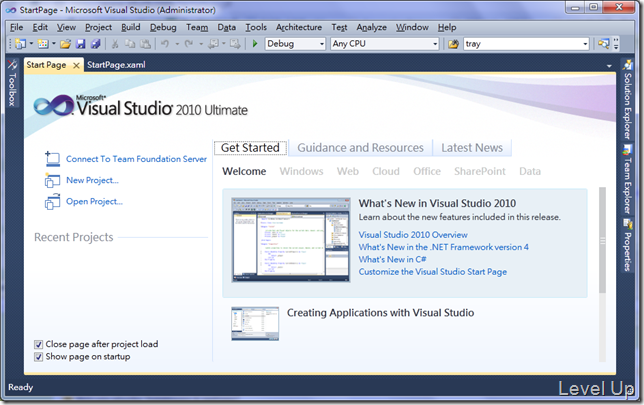Click the icon right of tray box
644x405 pixels.
click(603, 44)
